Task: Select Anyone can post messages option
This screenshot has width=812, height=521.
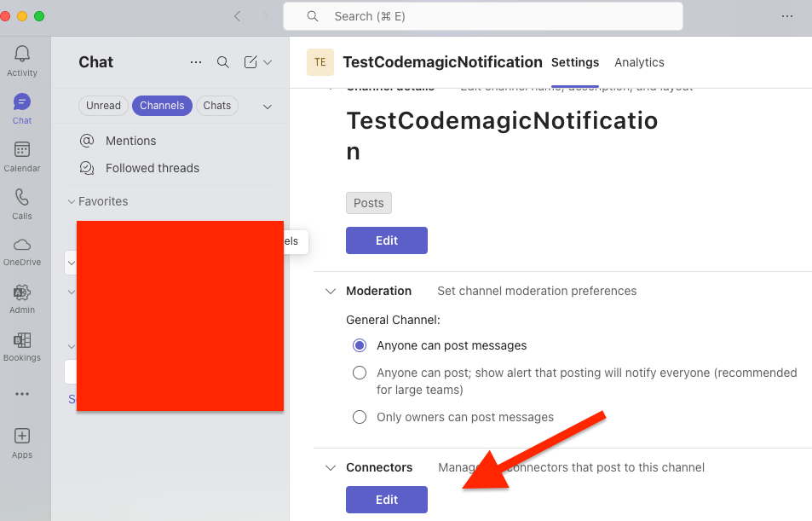Action: [x=360, y=345]
